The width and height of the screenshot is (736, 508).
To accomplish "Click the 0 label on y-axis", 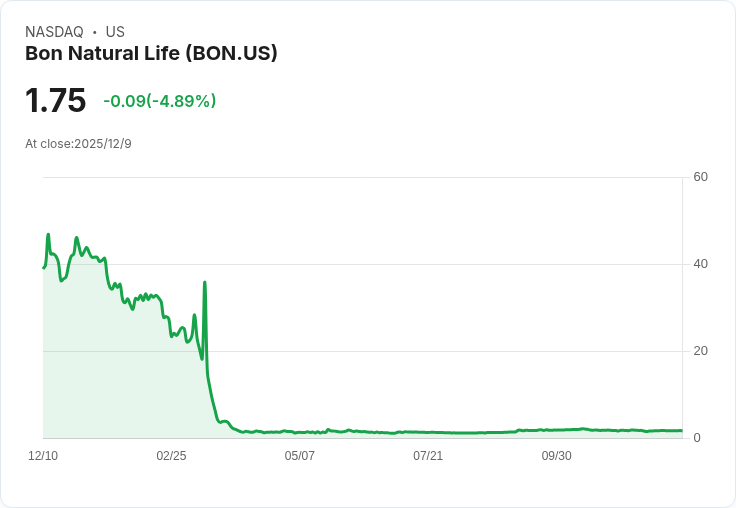I will pos(697,438).
